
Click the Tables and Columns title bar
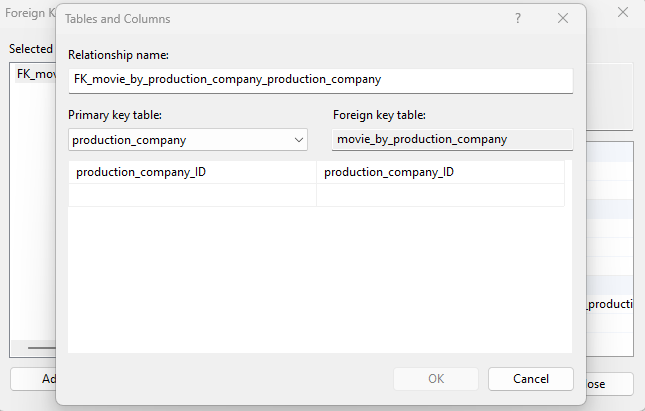[x=280, y=18]
